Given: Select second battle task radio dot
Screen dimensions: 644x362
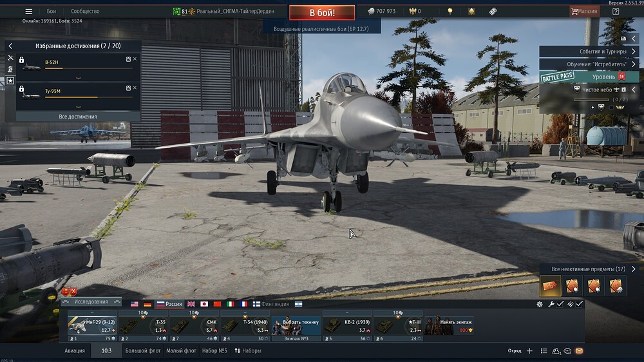Looking at the screenshot, I should (x=611, y=107).
